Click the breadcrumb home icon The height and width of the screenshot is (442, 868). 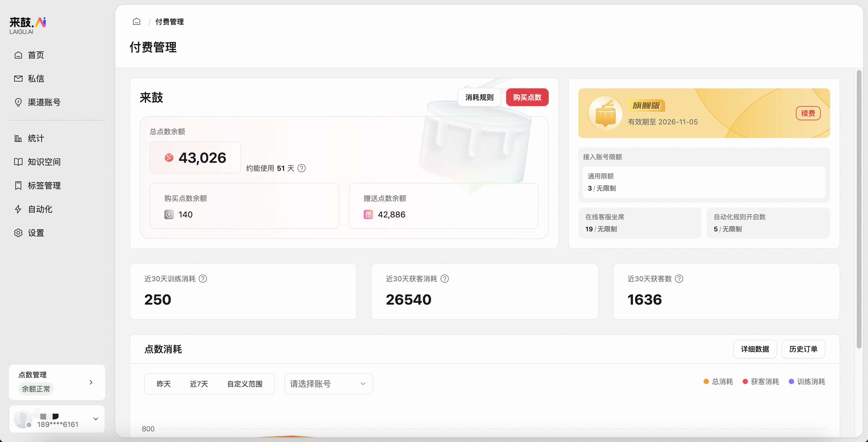click(x=137, y=21)
